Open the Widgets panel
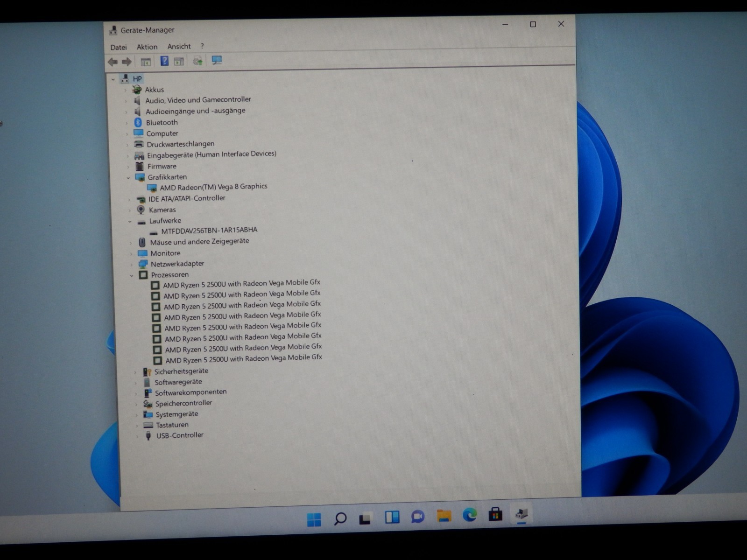Viewport: 747px width, 560px height. [392, 517]
